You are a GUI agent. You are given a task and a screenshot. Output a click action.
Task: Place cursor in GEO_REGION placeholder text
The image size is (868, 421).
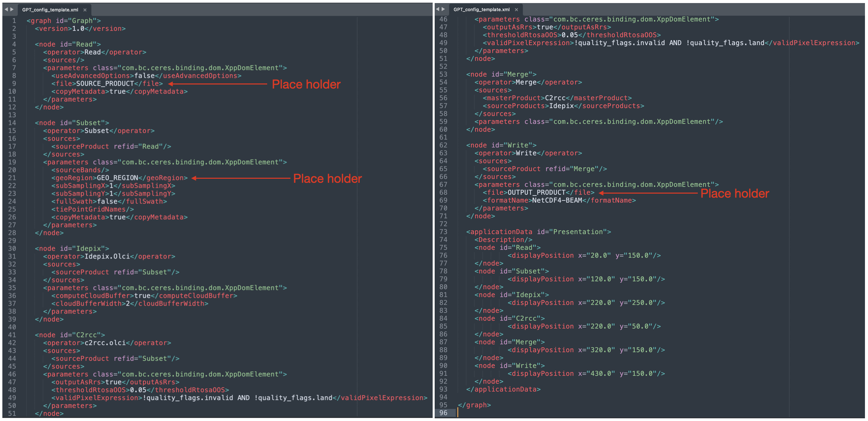click(x=117, y=178)
